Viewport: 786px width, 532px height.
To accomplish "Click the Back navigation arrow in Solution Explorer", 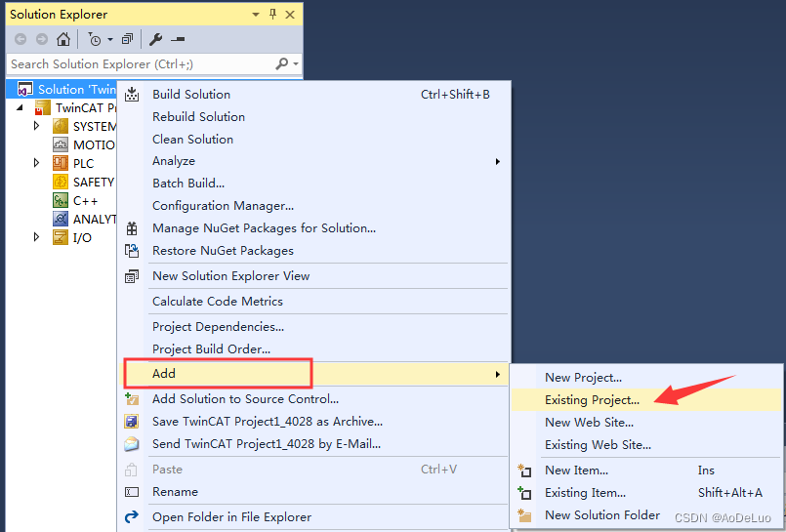I will point(21,39).
